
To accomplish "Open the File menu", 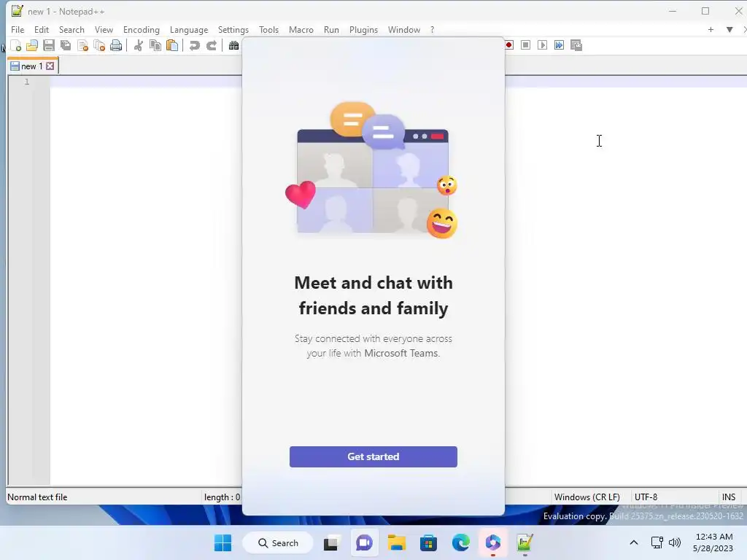I will [18, 29].
